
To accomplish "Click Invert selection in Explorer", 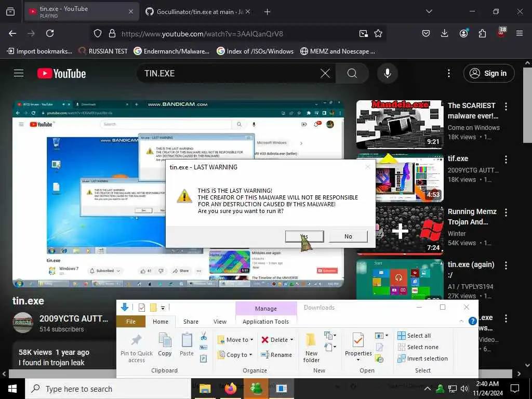I will [422, 358].
